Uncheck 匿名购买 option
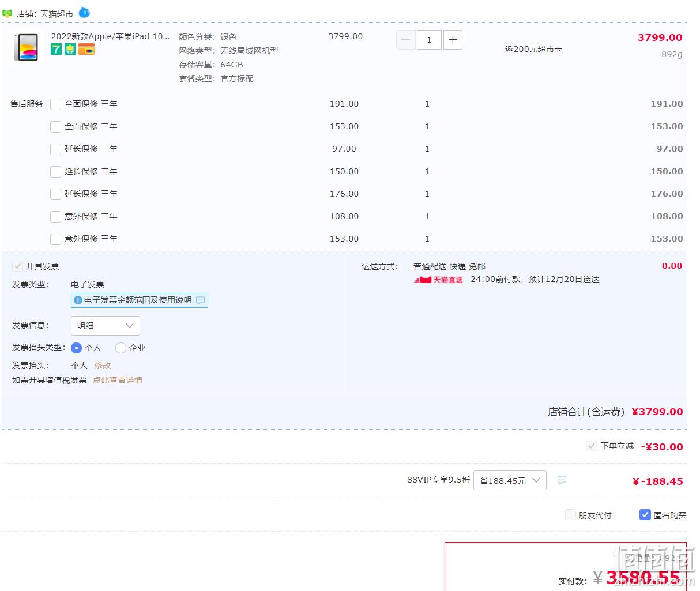The image size is (700, 591). pos(645,515)
